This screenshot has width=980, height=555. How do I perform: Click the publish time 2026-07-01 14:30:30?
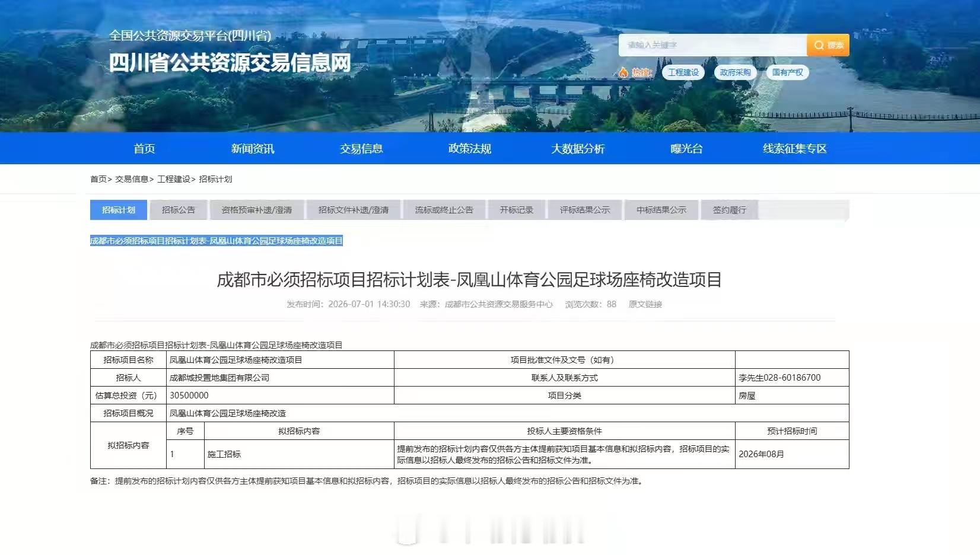(x=369, y=304)
